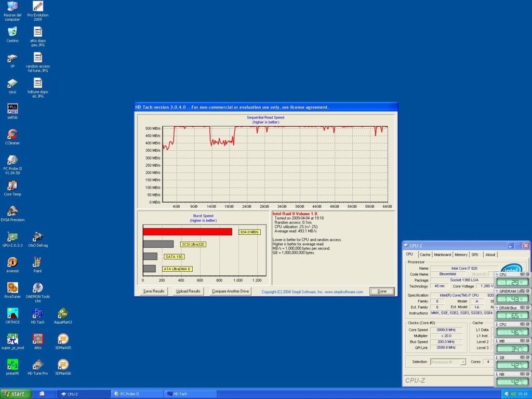The width and height of the screenshot is (532, 399).
Task: Switch to PC Probe II taskbar button
Action: coord(137,394)
